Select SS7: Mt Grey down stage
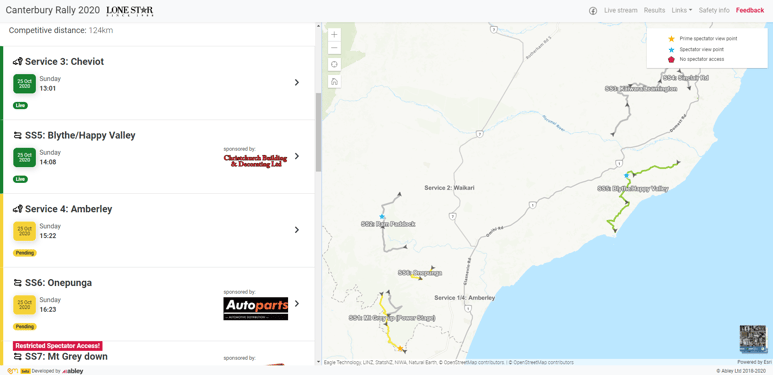The image size is (773, 375). tap(67, 356)
